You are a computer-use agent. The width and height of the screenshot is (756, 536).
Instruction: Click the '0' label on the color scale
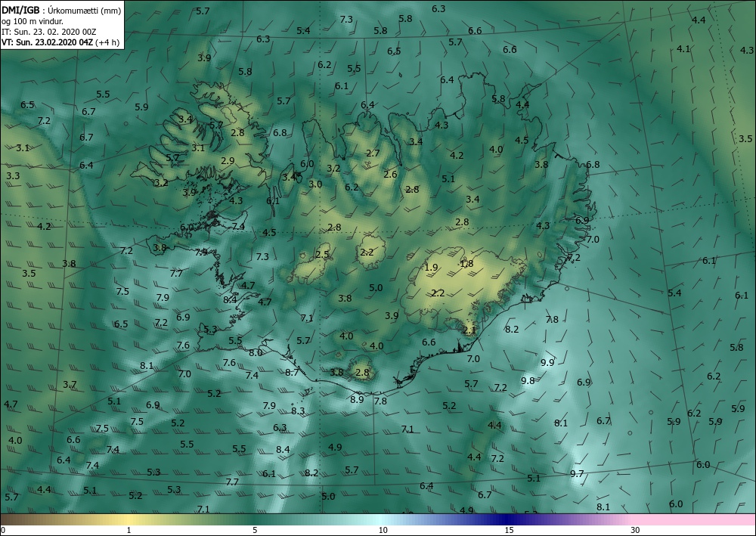point(3,530)
